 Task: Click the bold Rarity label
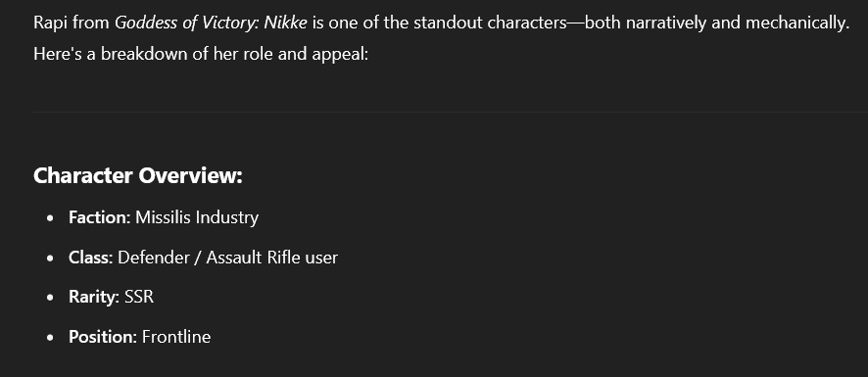[94, 298]
